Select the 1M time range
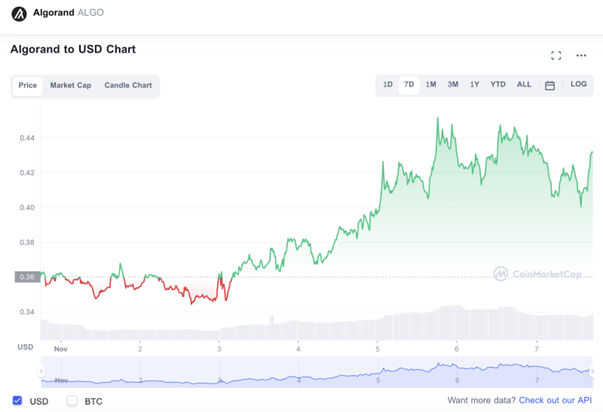 click(431, 84)
